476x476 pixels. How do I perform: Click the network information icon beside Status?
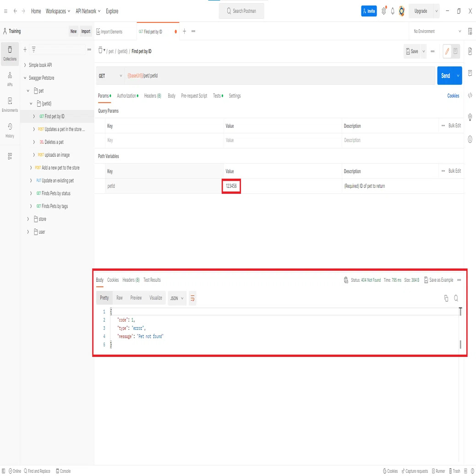tap(346, 280)
